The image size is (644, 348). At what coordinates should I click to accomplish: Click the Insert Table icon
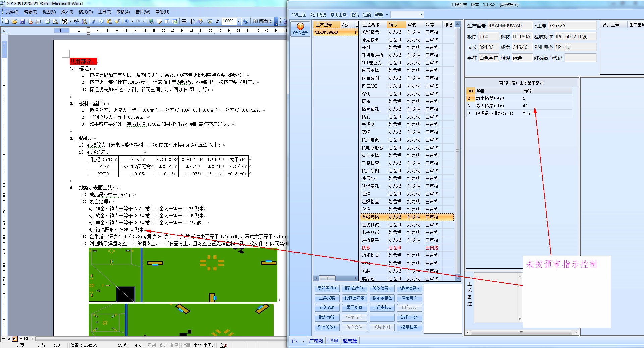tap(167, 21)
